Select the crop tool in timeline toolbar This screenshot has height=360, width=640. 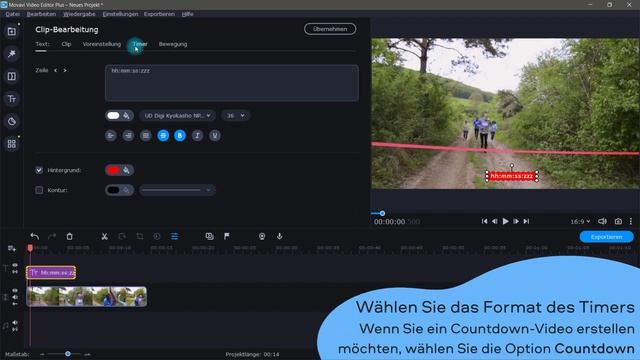point(140,236)
